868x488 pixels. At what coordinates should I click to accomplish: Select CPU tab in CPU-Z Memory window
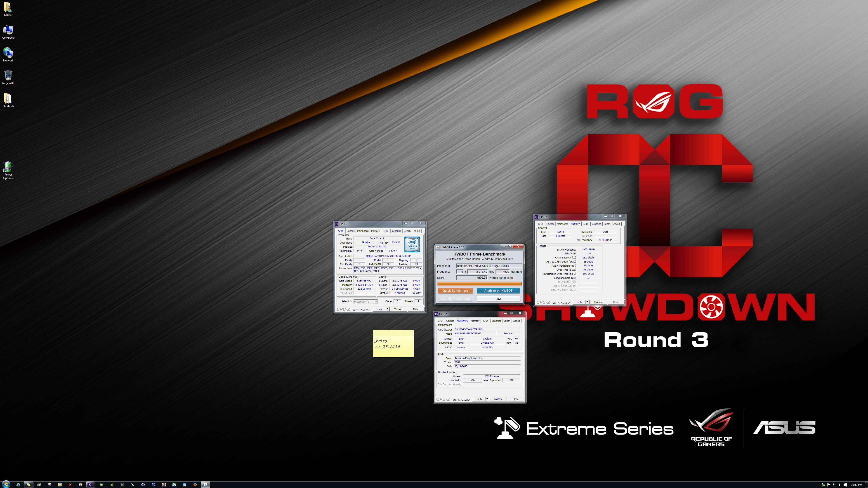coord(540,224)
